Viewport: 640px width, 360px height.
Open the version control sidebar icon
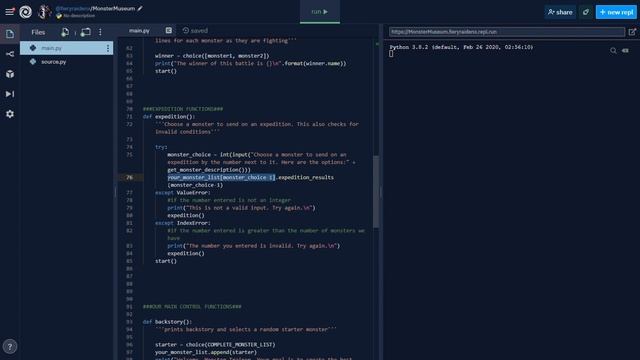10,54
